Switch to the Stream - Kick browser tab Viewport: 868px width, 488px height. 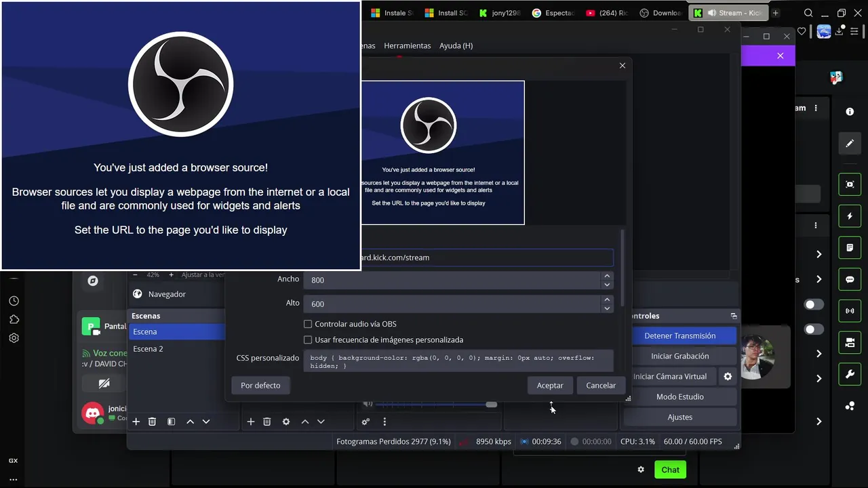point(729,13)
